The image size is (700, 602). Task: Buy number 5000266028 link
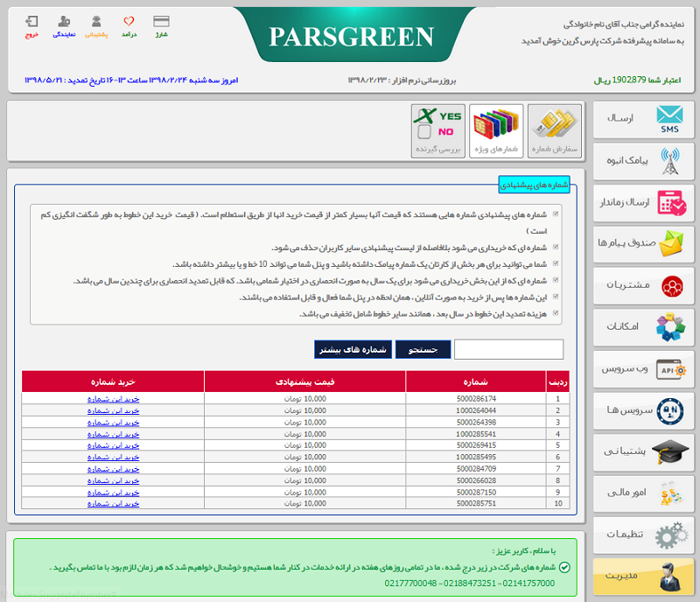click(114, 480)
